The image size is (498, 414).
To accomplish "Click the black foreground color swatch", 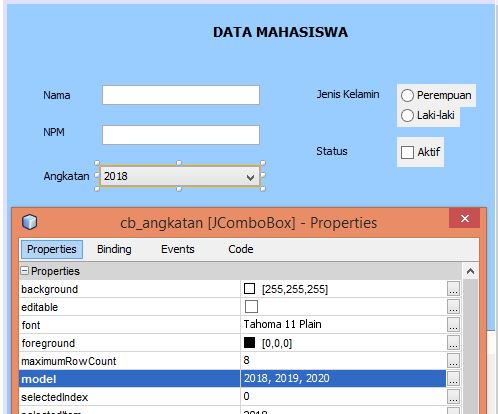I will 249,343.
